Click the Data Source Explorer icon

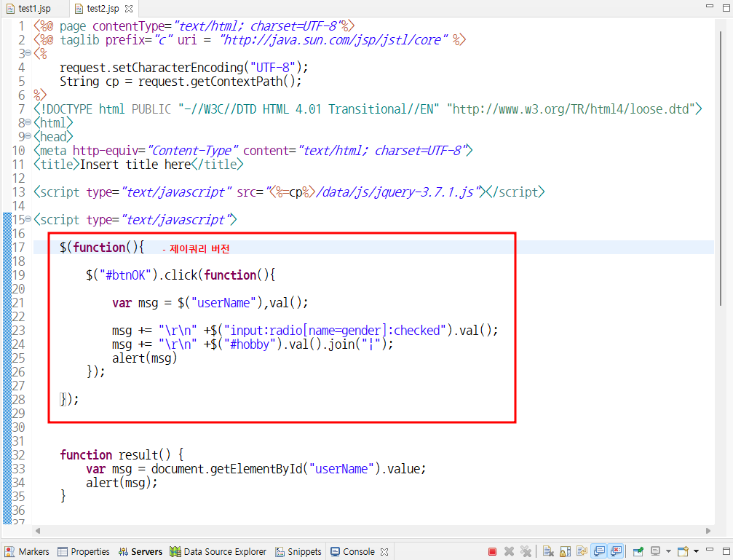coord(175,551)
